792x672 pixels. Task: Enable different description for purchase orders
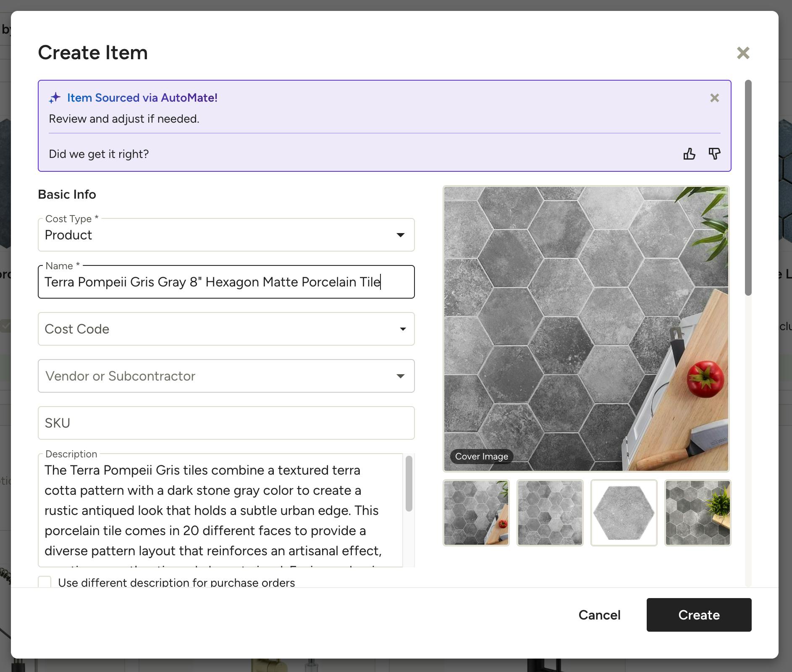(45, 582)
